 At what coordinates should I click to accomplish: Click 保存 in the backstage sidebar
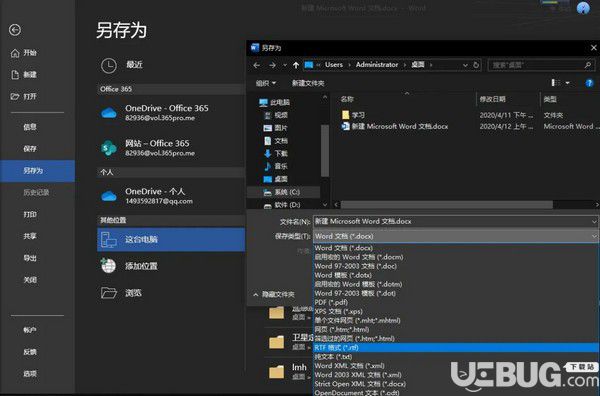click(x=30, y=148)
